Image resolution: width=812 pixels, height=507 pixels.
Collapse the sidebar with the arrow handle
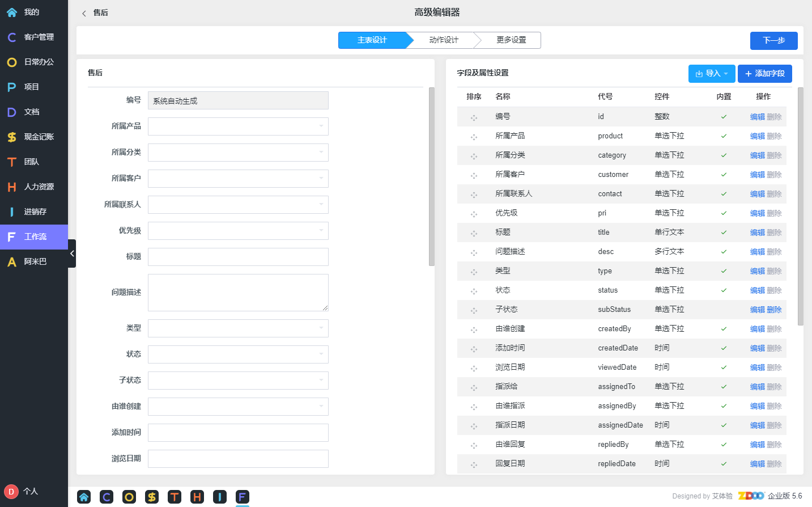[x=72, y=253]
